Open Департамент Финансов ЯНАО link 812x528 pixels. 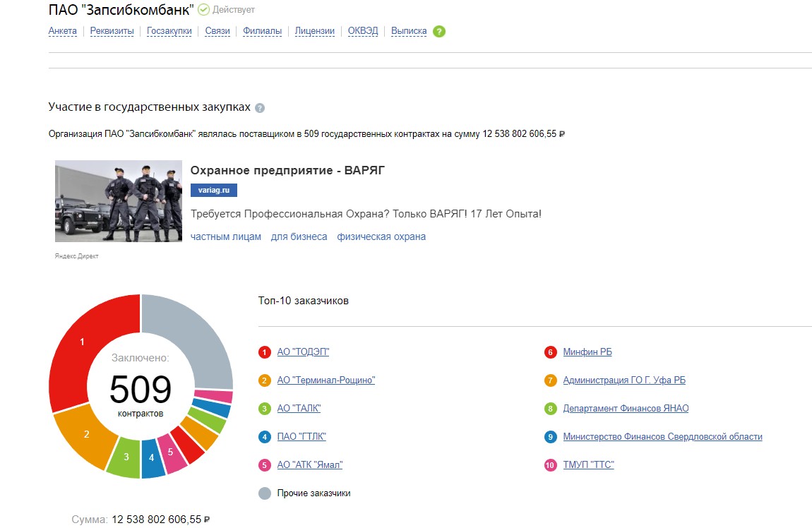click(x=626, y=409)
